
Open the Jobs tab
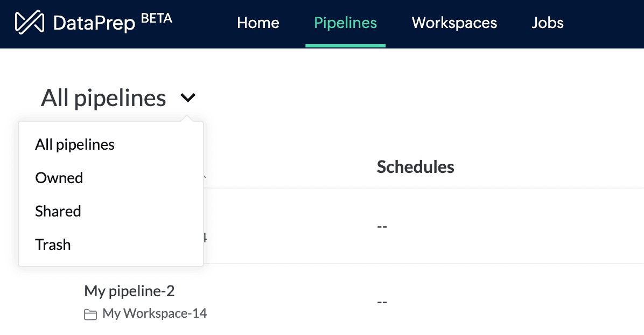pos(547,23)
